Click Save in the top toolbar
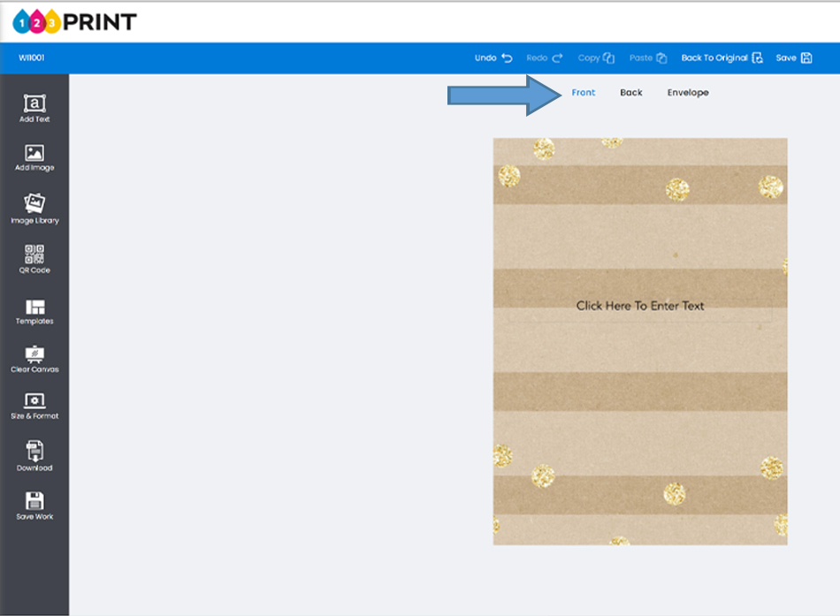This screenshot has height=616, width=840. click(793, 58)
